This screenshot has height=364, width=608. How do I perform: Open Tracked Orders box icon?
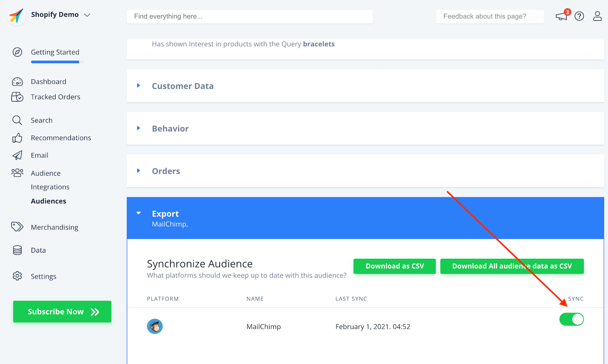(x=17, y=97)
